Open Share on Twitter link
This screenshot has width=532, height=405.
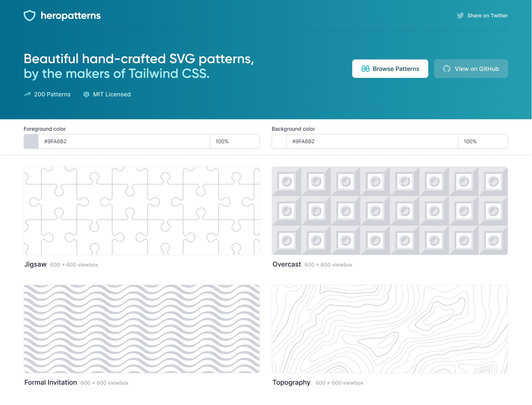487,16
